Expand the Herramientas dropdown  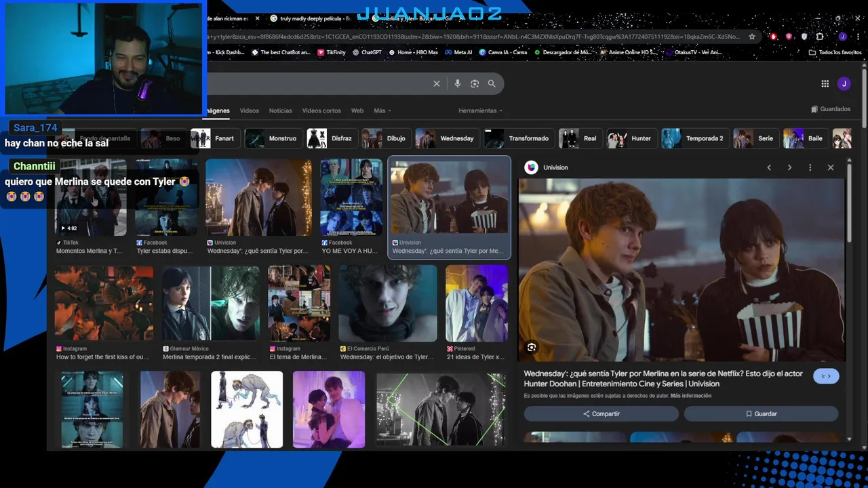[480, 110]
